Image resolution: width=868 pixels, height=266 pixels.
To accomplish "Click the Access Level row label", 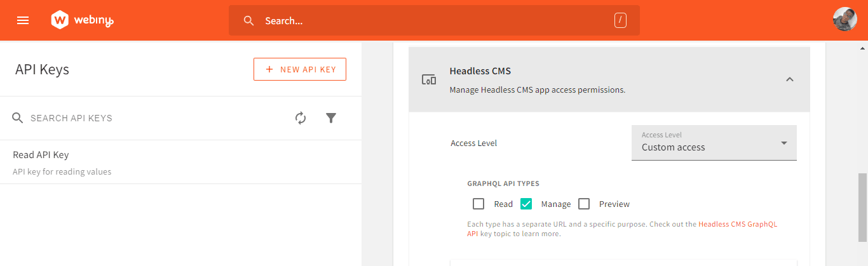I will (x=473, y=143).
